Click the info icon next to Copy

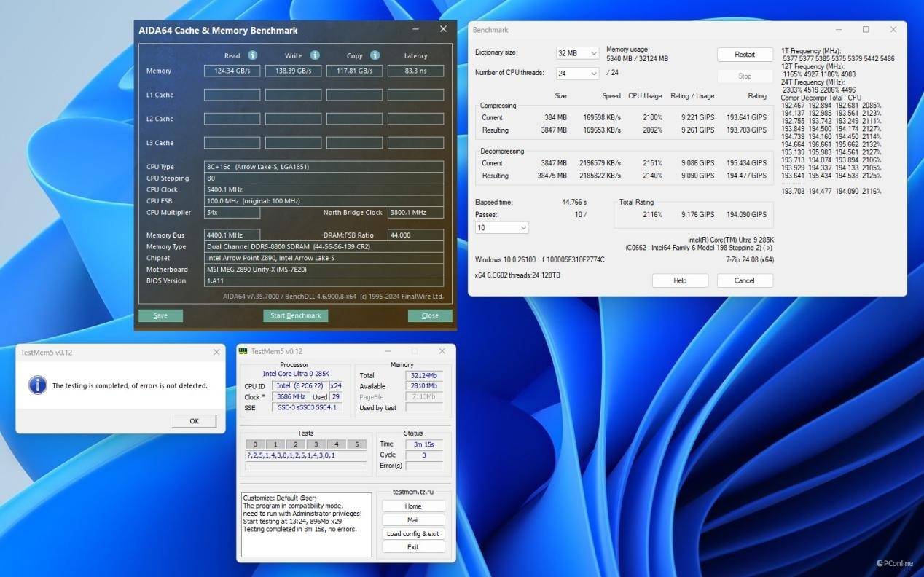(x=375, y=55)
